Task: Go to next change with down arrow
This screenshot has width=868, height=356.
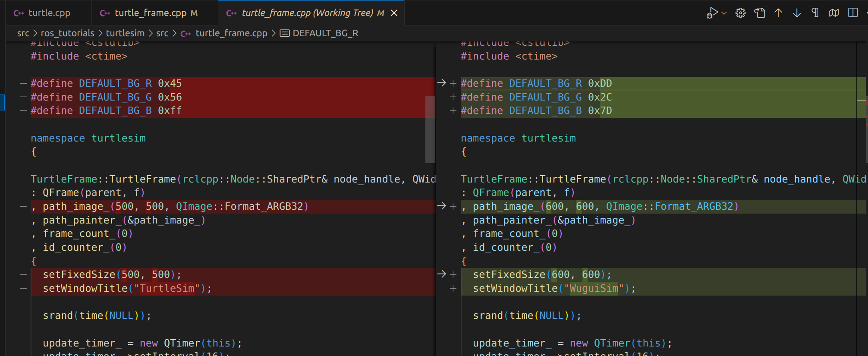Action: (797, 13)
